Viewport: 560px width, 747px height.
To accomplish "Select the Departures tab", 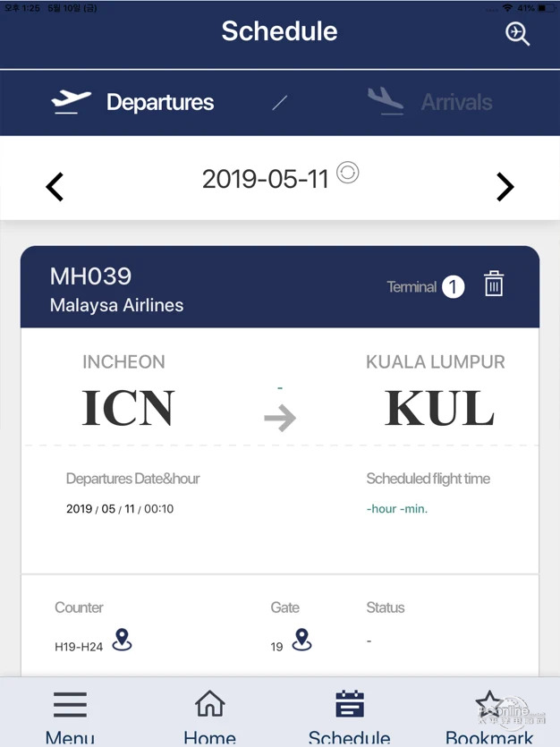I will 133,102.
